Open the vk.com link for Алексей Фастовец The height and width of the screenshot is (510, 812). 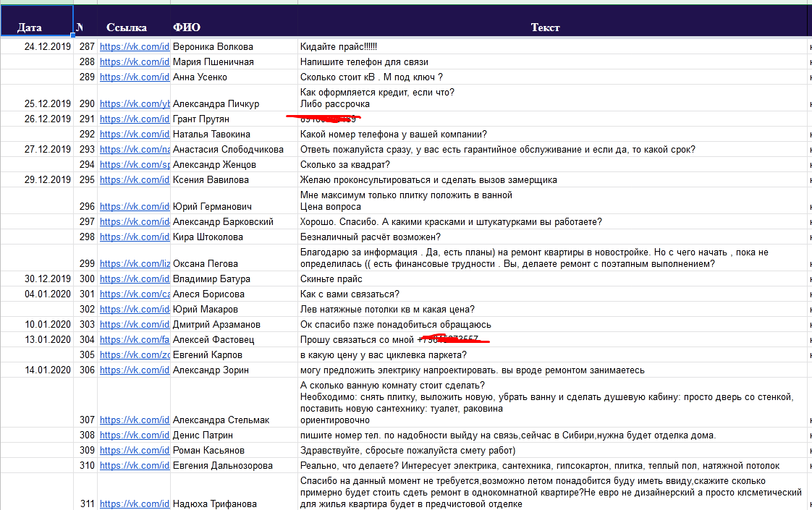pos(135,340)
